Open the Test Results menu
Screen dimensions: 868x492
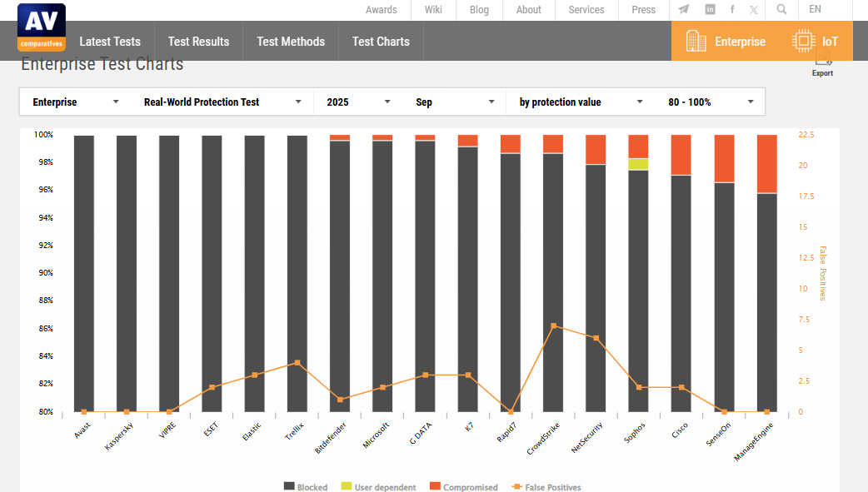199,42
